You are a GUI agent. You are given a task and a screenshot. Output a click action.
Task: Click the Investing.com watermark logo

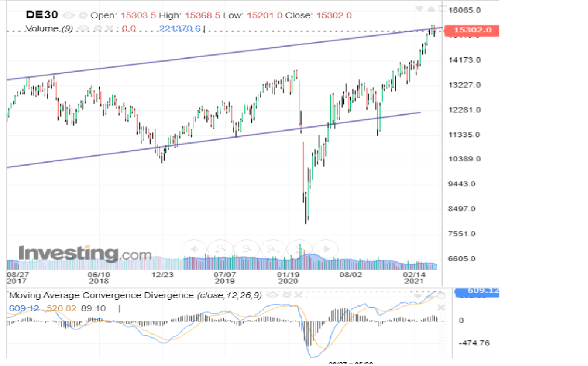pos(85,254)
